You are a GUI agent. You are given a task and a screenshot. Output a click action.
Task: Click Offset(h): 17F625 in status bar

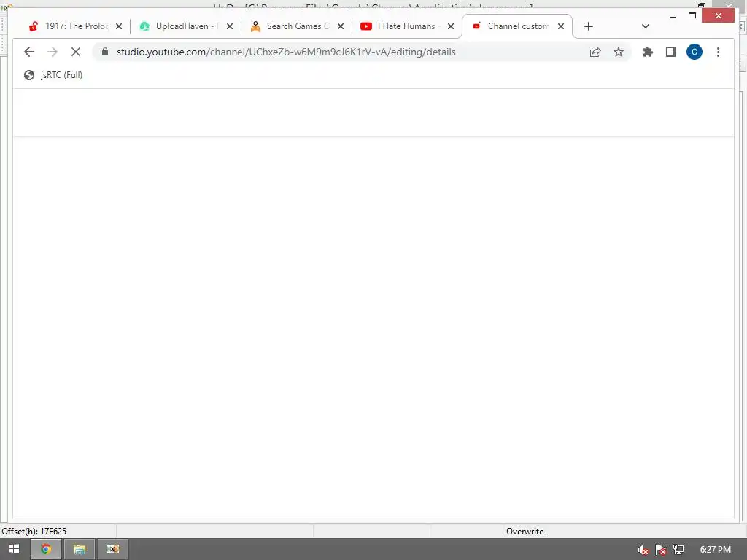[x=34, y=531]
